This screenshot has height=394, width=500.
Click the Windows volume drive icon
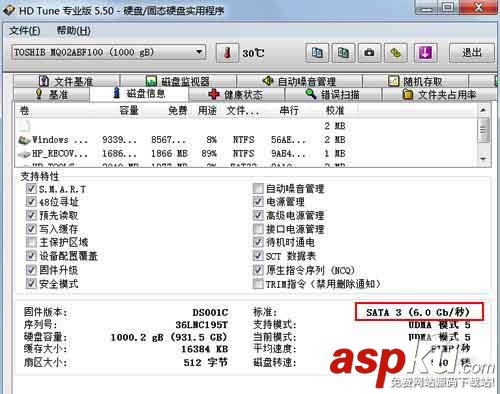(24, 140)
